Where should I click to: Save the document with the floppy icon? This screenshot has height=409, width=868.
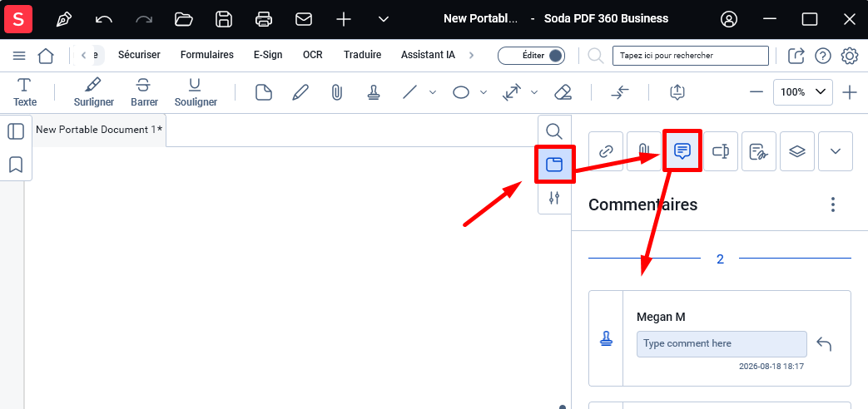[x=224, y=19]
